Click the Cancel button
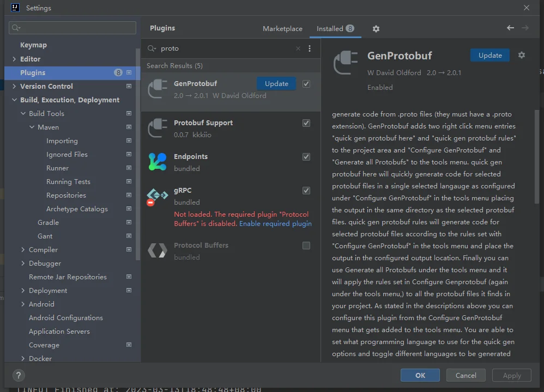544x392 pixels. pos(466,375)
